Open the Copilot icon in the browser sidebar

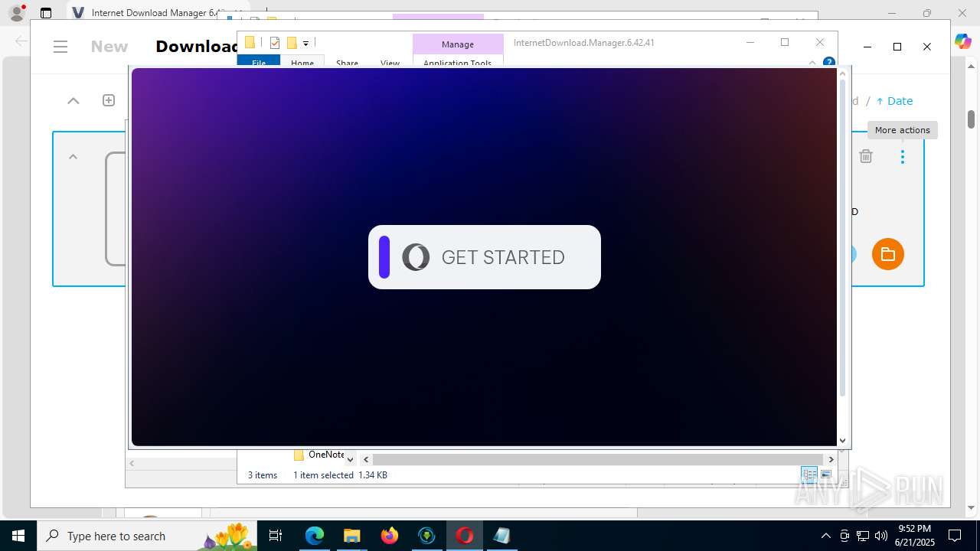pos(963,41)
